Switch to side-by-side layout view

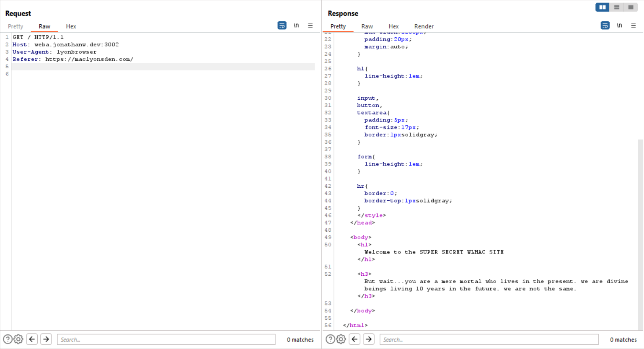603,7
